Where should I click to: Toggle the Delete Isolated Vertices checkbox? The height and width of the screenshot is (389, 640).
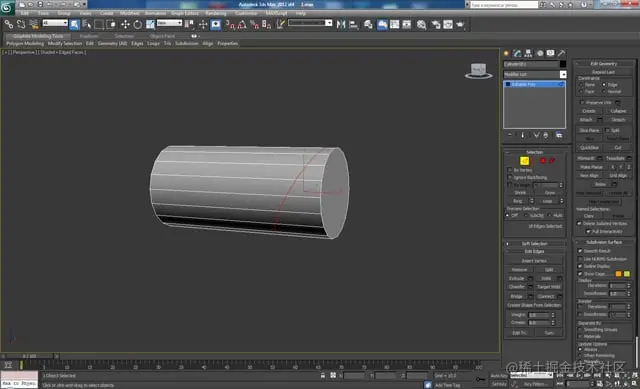click(x=579, y=223)
